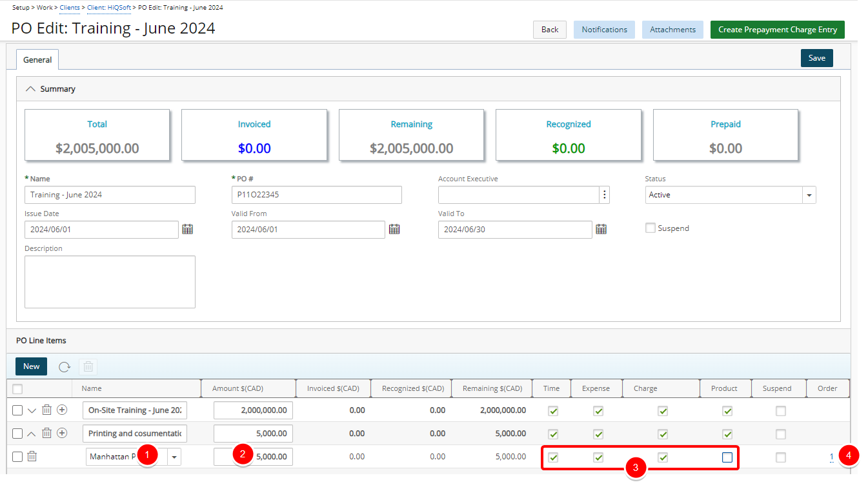Viewport: 868px width, 489px height.
Task: Delete the On-Site Training line item
Action: (x=47, y=410)
